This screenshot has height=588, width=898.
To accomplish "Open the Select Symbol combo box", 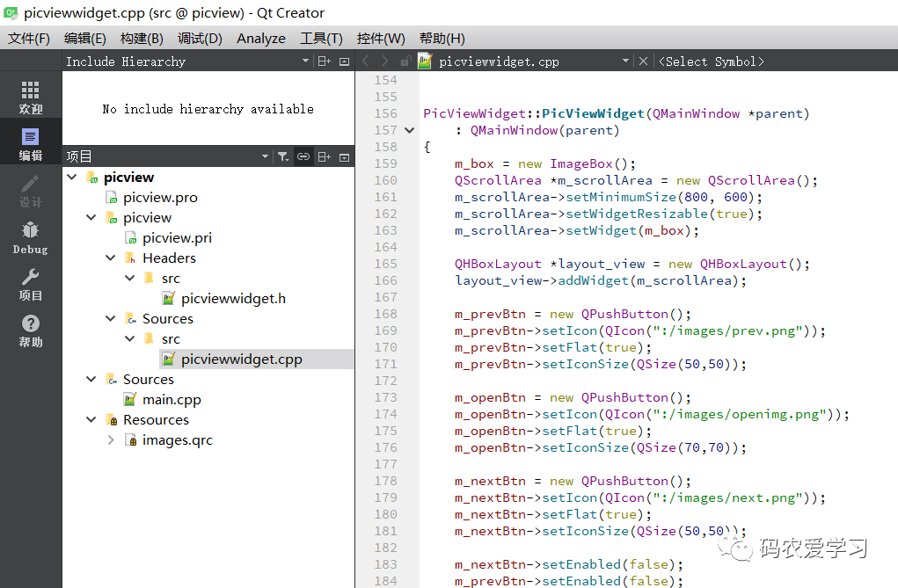I will (x=712, y=62).
